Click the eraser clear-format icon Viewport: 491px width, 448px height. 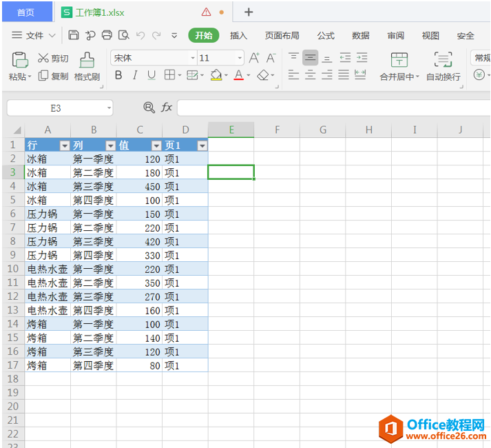pos(263,75)
